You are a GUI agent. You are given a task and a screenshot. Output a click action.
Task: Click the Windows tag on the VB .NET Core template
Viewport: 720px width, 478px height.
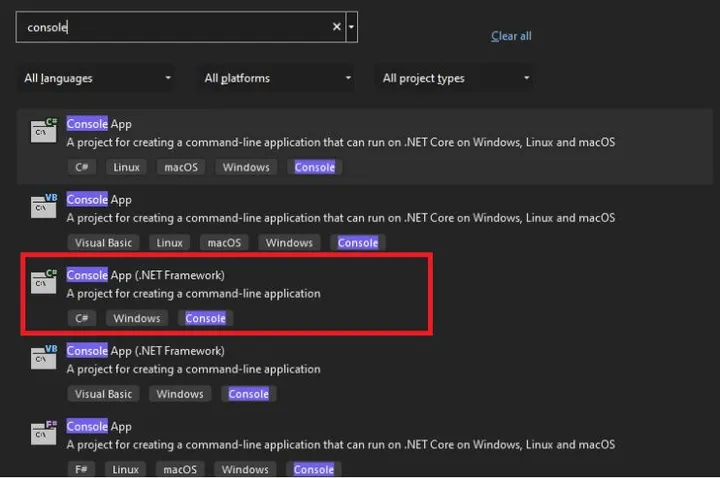coord(289,242)
